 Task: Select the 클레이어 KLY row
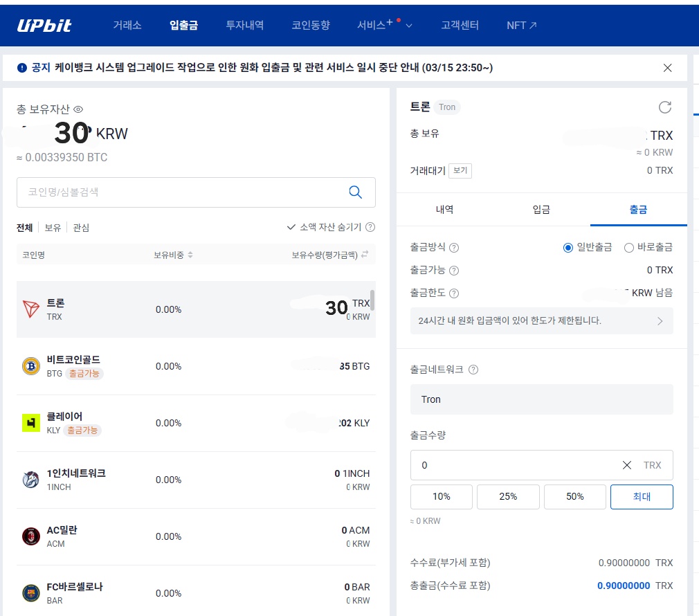(x=196, y=423)
